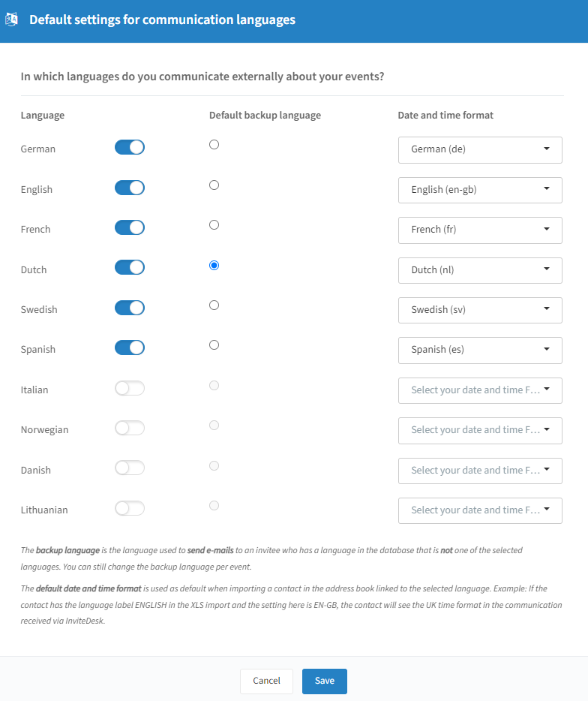Screen dimensions: 588x701
Task: Cancel the language settings dialog
Action: tap(266, 681)
